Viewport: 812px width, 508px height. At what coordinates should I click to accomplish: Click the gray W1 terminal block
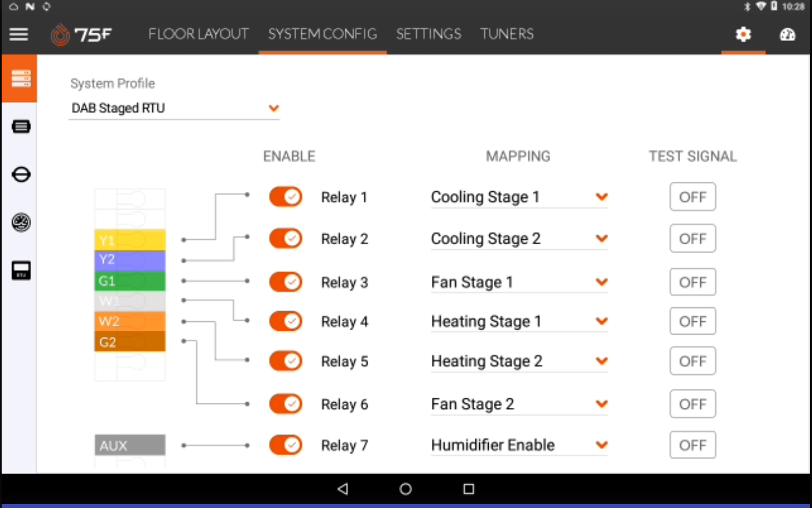pos(130,301)
